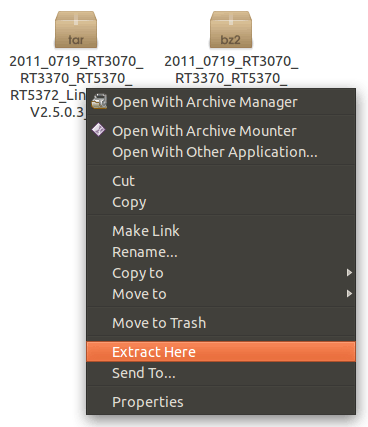Expand the Move to submenu arrow
Image resolution: width=368 pixels, height=427 pixels.
pos(349,294)
